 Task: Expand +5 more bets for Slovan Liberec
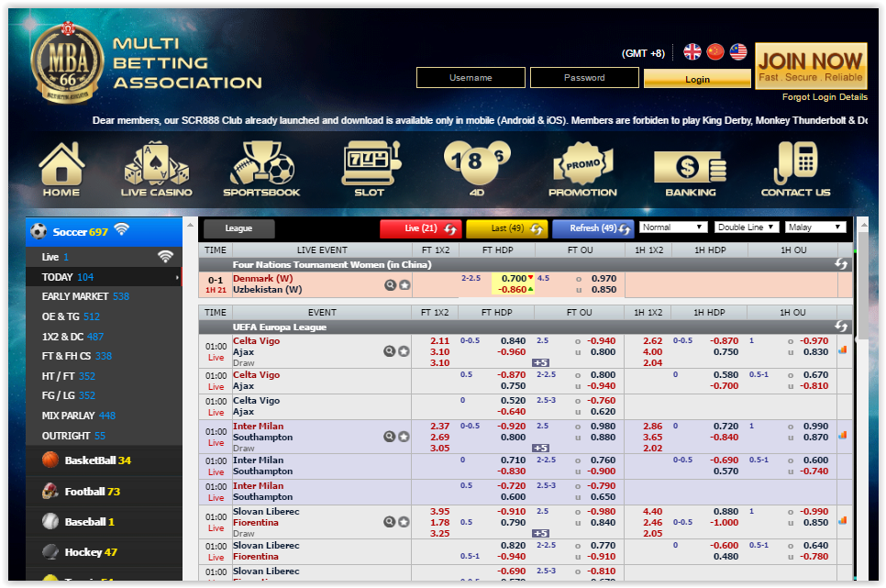tap(540, 533)
